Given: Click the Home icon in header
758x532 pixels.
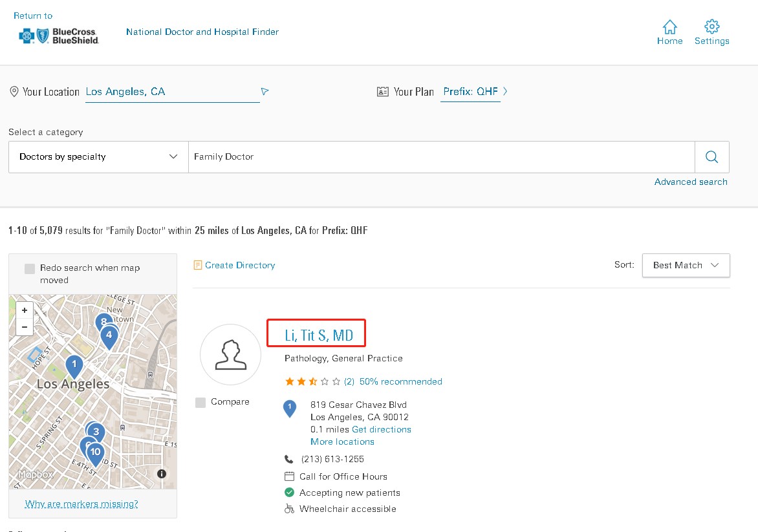Looking at the screenshot, I should (x=669, y=27).
